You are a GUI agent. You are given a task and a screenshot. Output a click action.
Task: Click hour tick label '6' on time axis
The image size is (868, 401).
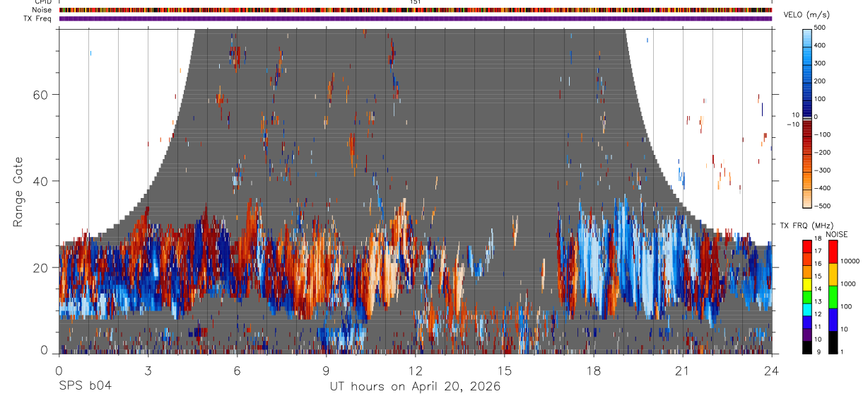point(237,369)
